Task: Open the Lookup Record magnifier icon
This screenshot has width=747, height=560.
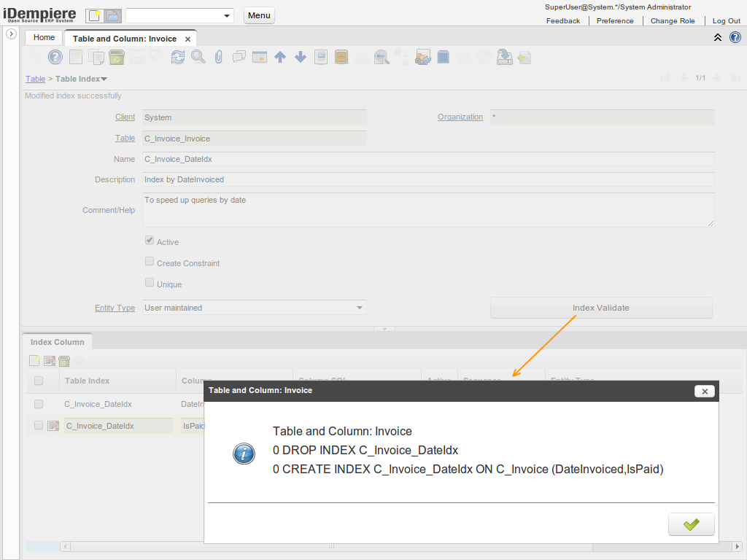Action: [x=198, y=57]
